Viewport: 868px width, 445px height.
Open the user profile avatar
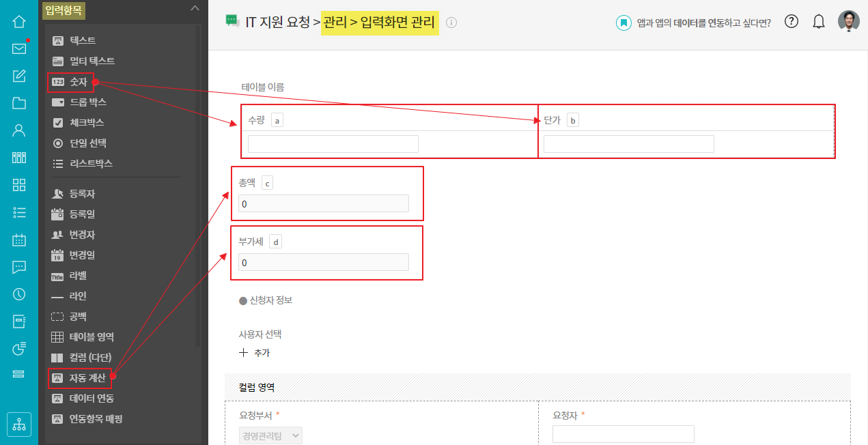[x=849, y=21]
